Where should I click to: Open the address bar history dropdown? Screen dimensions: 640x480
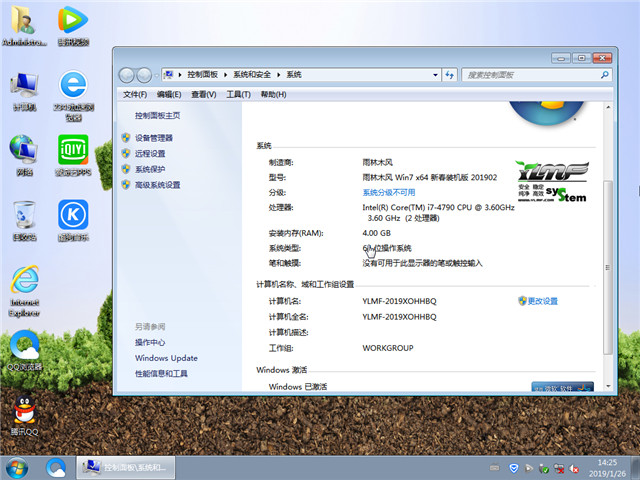pyautogui.click(x=435, y=75)
